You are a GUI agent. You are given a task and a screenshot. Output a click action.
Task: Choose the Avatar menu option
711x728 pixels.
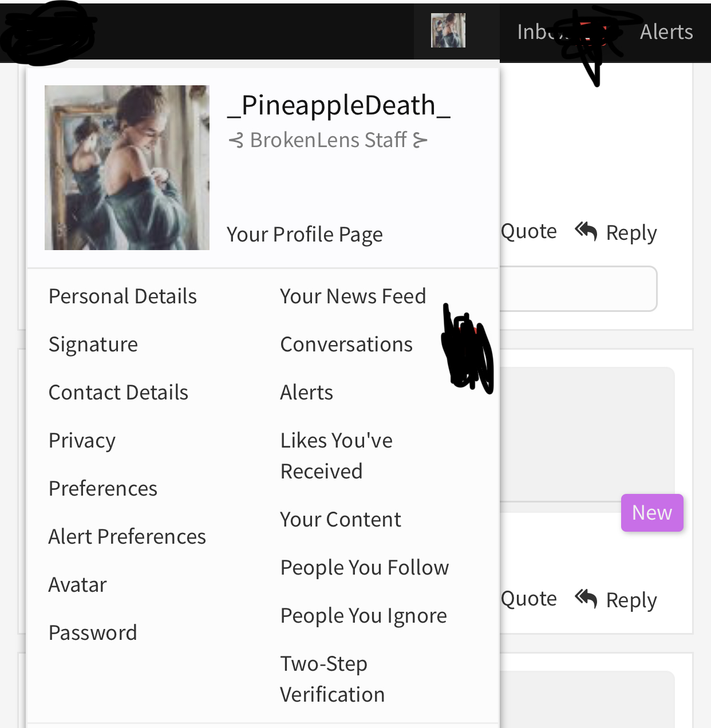(x=78, y=585)
